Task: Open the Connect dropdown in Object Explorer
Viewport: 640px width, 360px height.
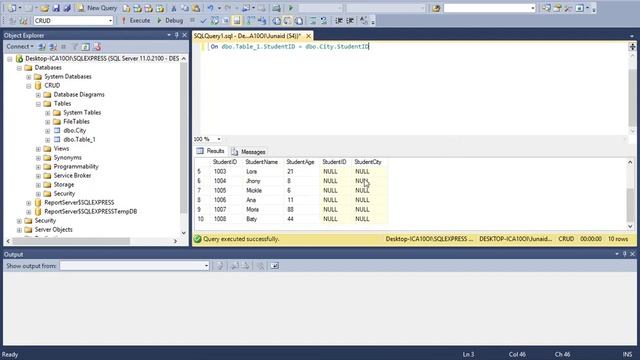Action: click(x=20, y=47)
